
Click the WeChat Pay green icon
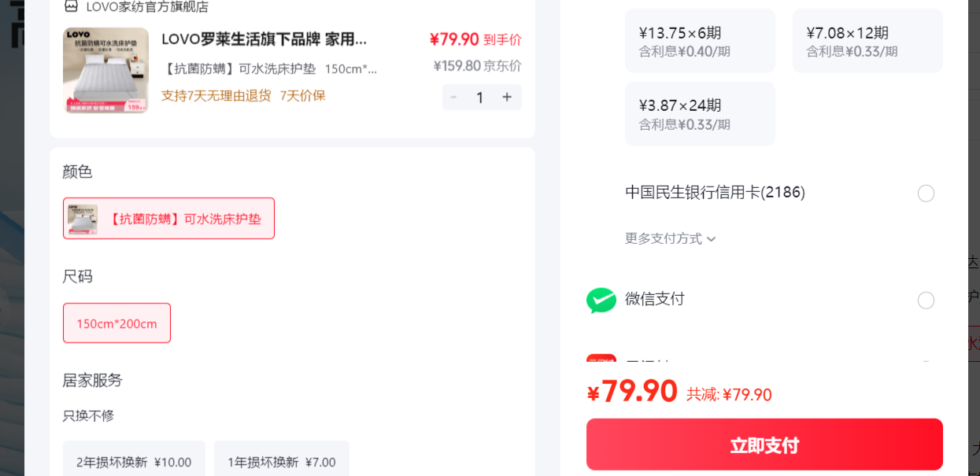(x=601, y=300)
